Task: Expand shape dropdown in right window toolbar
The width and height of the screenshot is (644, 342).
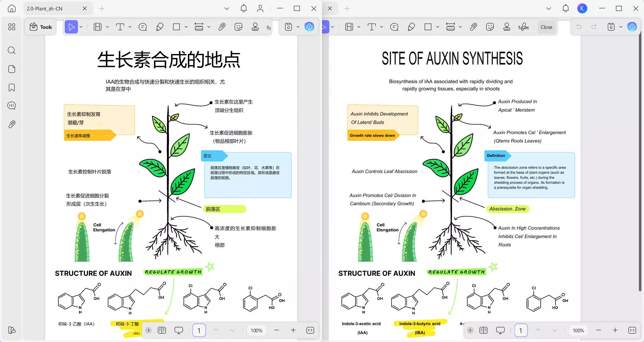Action: [438, 27]
